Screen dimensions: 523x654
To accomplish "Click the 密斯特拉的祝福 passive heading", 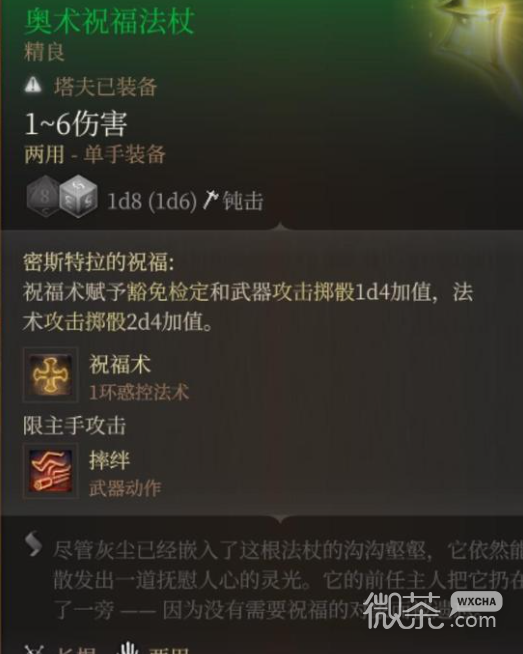I will 98,262.
